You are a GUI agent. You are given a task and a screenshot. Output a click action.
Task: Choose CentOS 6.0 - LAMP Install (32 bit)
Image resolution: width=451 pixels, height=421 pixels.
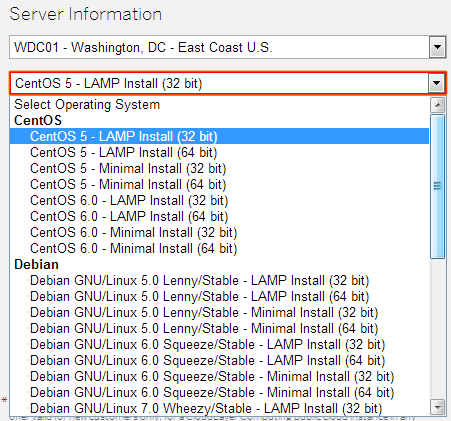(219, 200)
